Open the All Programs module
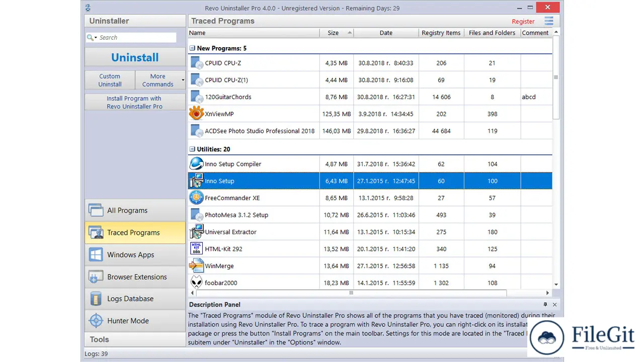The width and height of the screenshot is (644, 362). point(135,210)
